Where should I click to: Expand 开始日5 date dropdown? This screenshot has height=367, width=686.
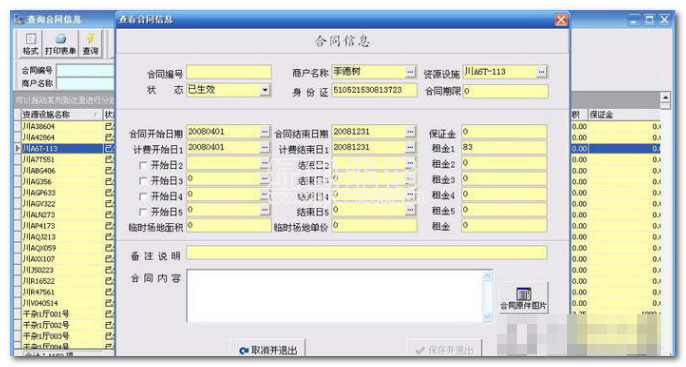pos(265,210)
